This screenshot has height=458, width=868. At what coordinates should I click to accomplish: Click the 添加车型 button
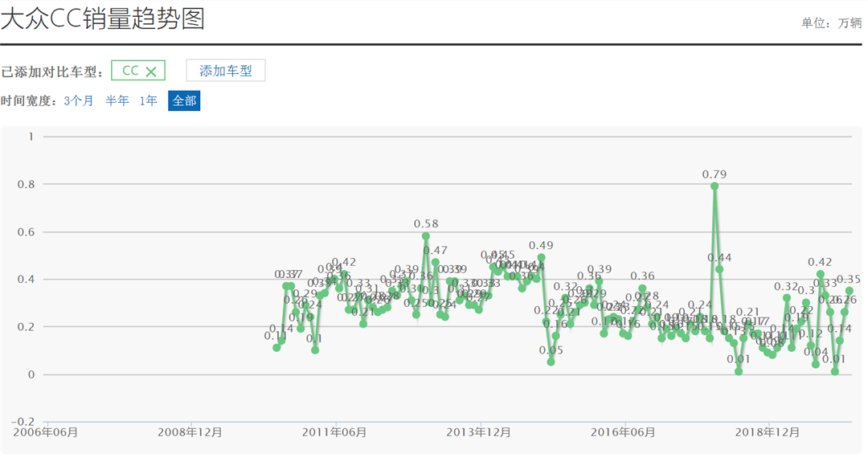[225, 71]
